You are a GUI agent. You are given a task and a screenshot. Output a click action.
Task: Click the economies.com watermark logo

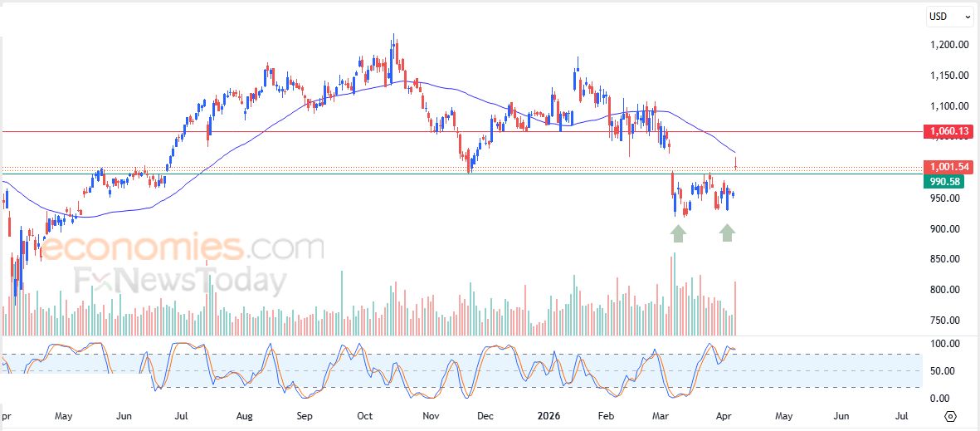(x=183, y=247)
